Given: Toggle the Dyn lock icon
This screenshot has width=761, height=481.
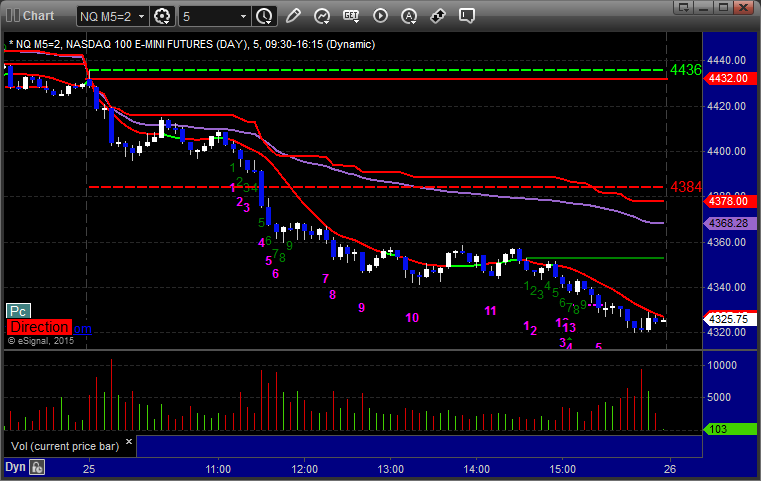Looking at the screenshot, I should (38, 466).
